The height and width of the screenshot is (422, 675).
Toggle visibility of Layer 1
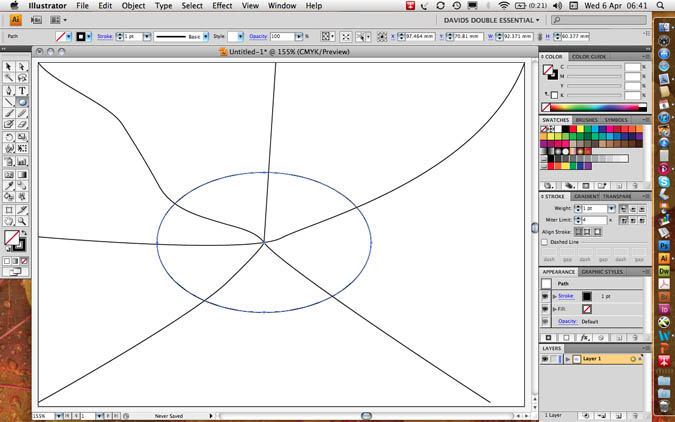(x=545, y=358)
